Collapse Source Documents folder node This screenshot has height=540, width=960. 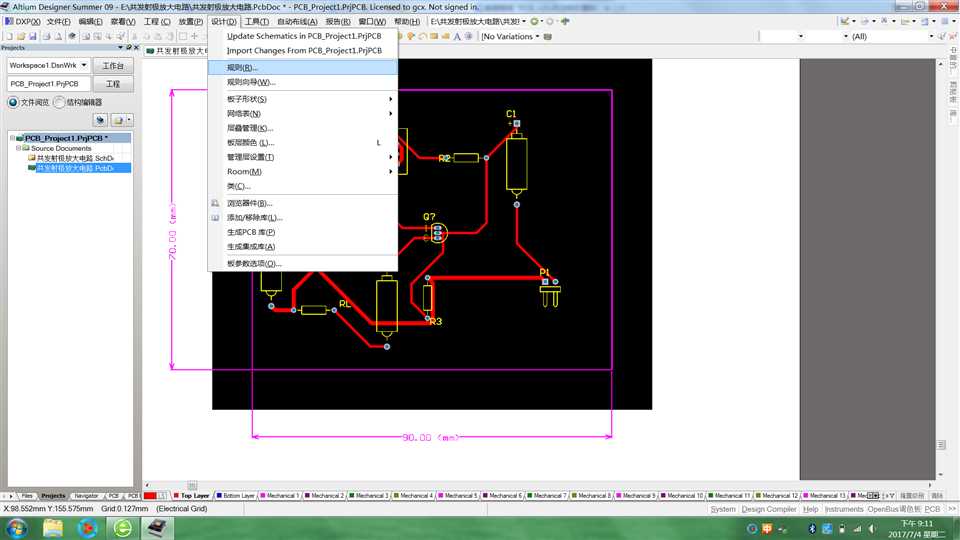tap(18, 148)
